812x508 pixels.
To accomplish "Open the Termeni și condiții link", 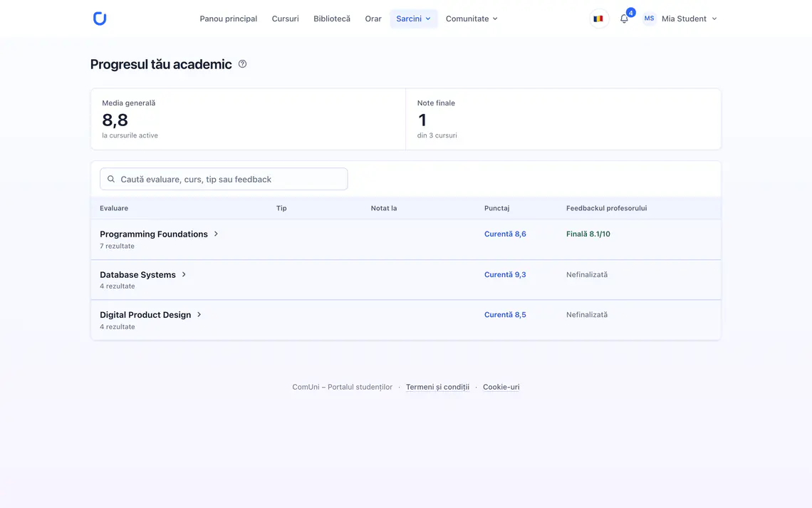I will [x=437, y=387].
